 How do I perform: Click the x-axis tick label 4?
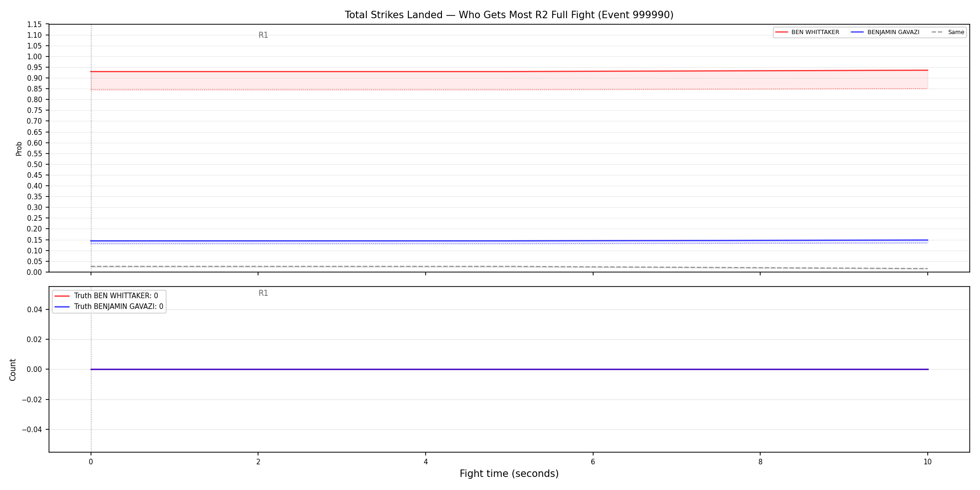426,462
